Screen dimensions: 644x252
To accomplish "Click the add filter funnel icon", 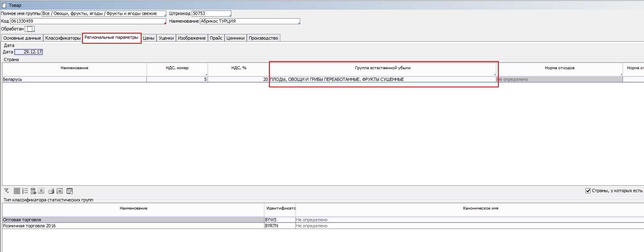I will 6,191.
